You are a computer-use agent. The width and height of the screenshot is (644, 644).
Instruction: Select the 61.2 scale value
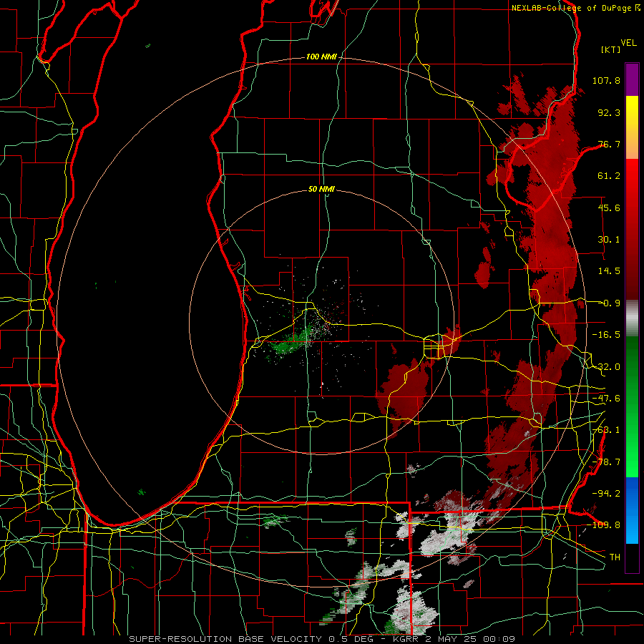tap(609, 176)
